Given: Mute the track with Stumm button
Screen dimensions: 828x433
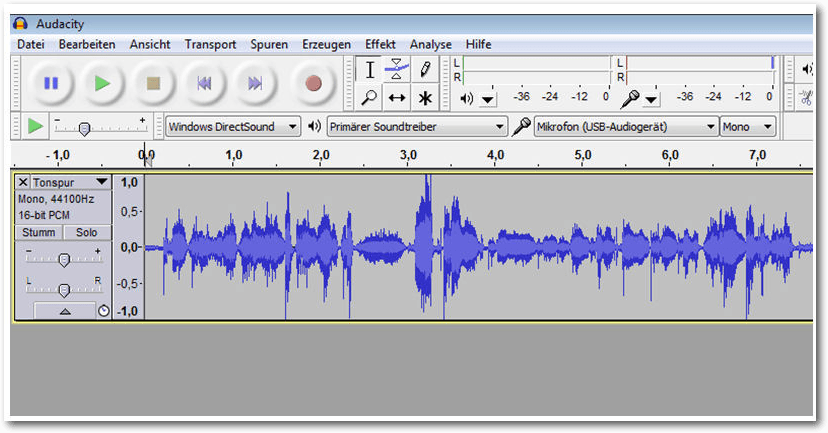Looking at the screenshot, I should point(39,232).
